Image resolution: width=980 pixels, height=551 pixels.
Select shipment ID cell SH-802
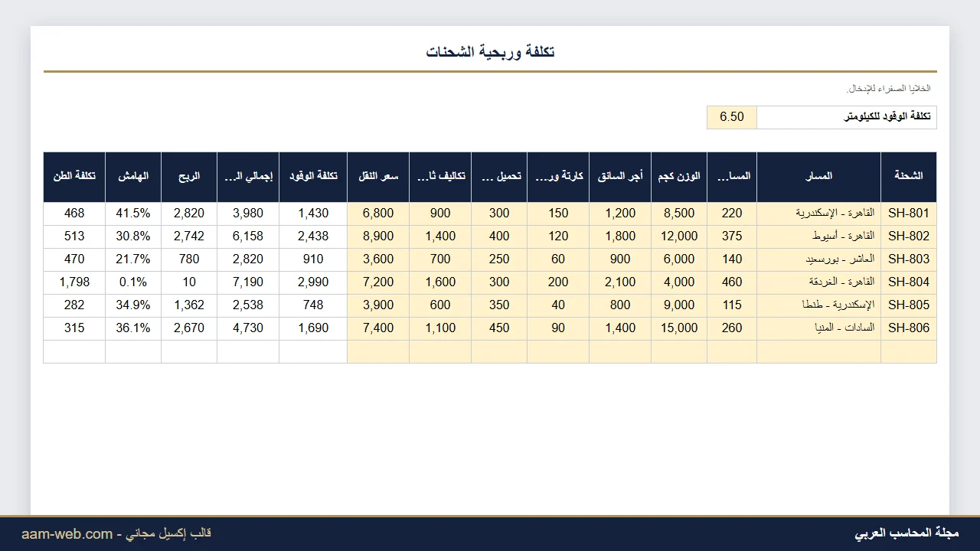[x=909, y=236]
